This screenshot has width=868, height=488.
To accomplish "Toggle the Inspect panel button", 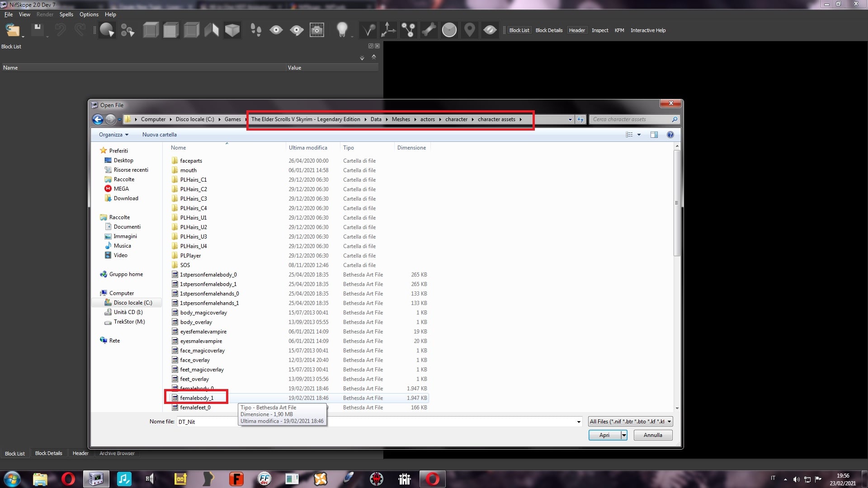I will (600, 30).
